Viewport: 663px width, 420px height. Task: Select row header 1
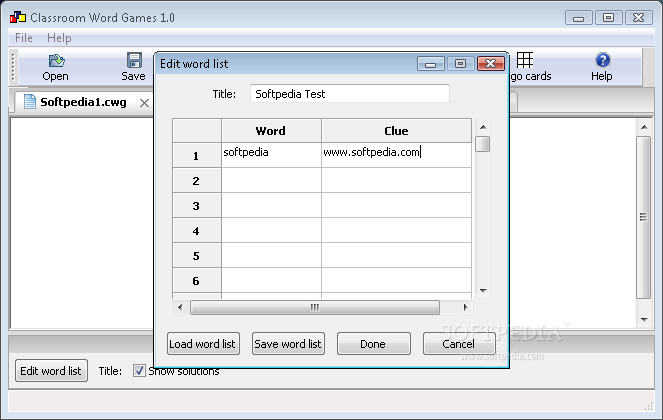point(196,156)
